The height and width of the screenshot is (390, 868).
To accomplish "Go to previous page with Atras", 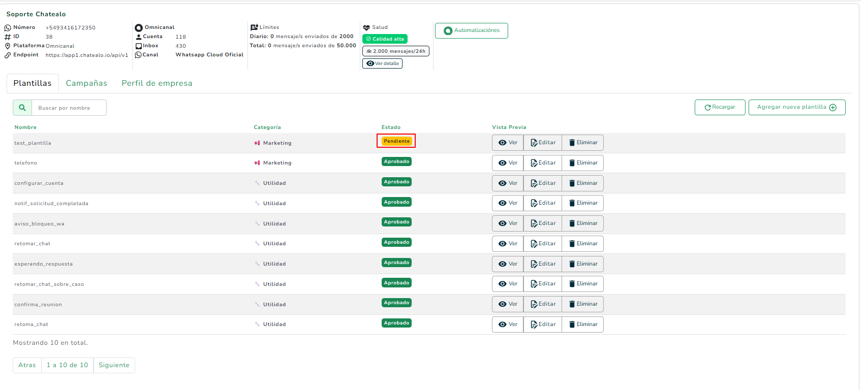I will click(x=27, y=365).
